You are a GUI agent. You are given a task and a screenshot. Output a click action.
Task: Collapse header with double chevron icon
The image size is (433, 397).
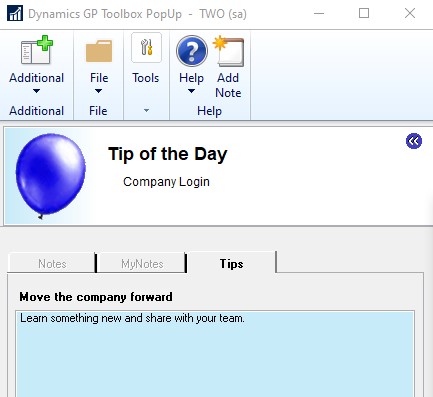pyautogui.click(x=414, y=141)
